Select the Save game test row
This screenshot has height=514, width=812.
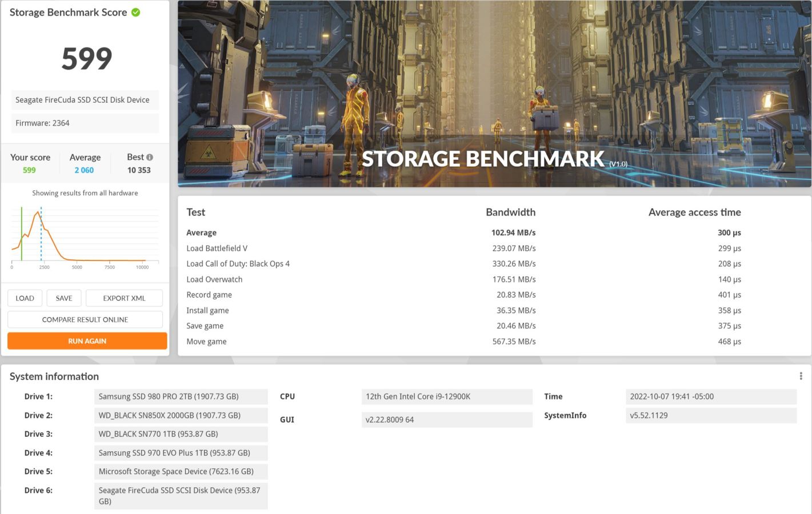(x=463, y=326)
